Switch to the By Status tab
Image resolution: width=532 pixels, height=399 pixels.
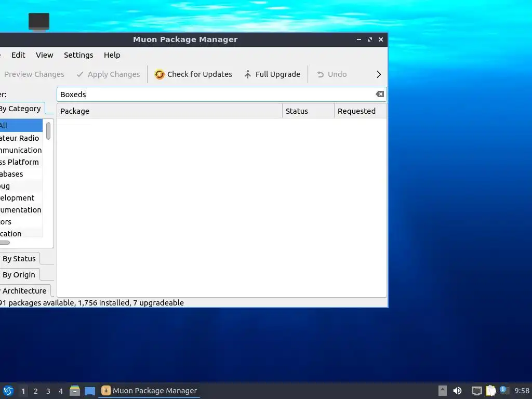19,259
